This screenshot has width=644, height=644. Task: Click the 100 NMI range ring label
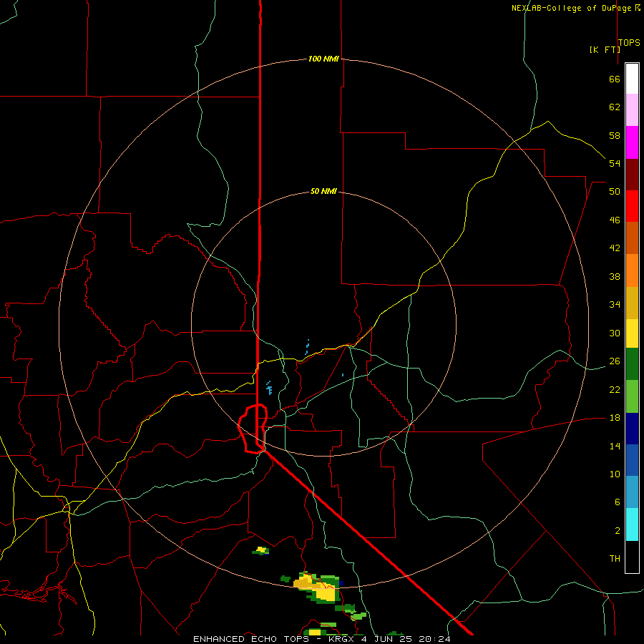click(x=323, y=59)
